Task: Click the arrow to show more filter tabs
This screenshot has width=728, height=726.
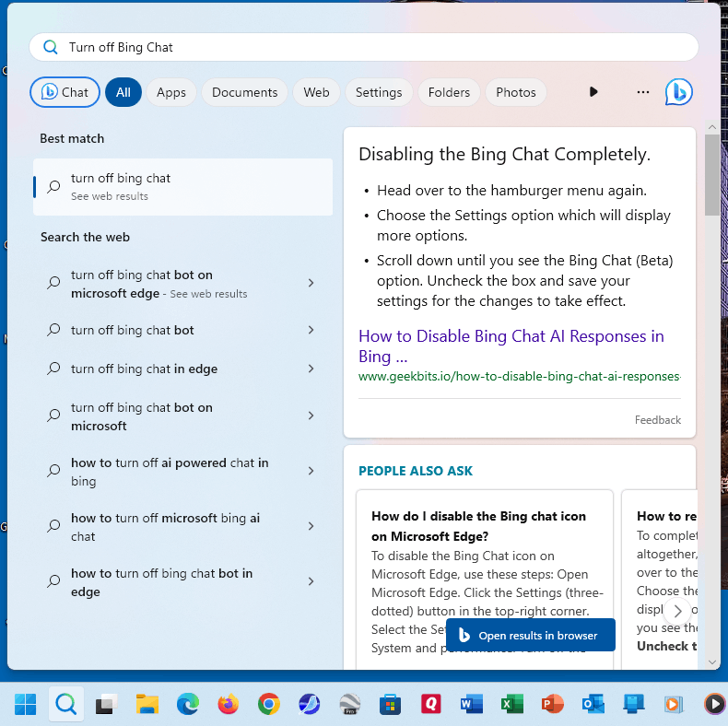Action: (x=593, y=92)
